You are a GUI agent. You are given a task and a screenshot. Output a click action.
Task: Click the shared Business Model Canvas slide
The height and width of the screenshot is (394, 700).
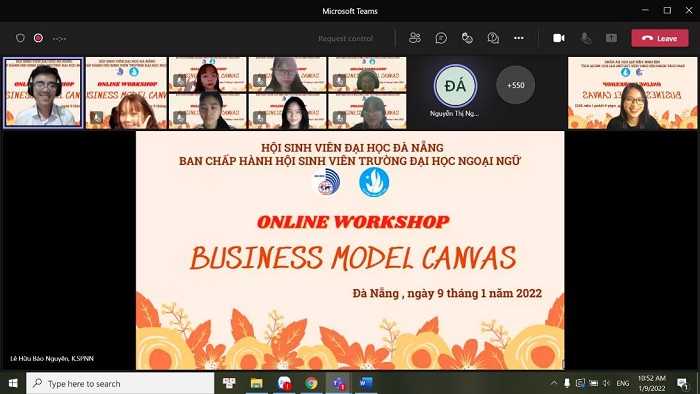point(350,250)
